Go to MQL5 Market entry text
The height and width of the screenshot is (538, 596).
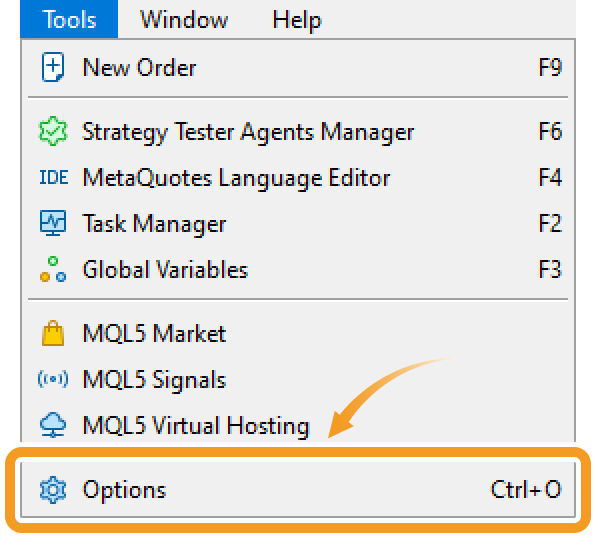coord(154,334)
